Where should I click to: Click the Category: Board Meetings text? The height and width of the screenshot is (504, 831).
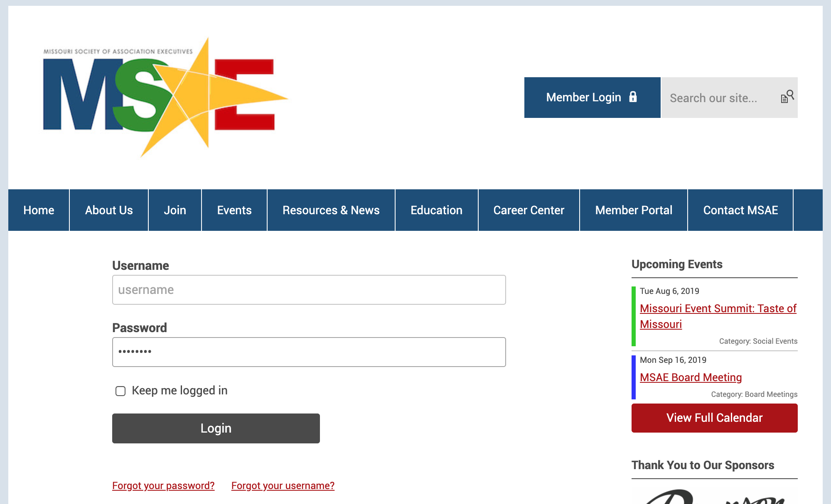754,394
